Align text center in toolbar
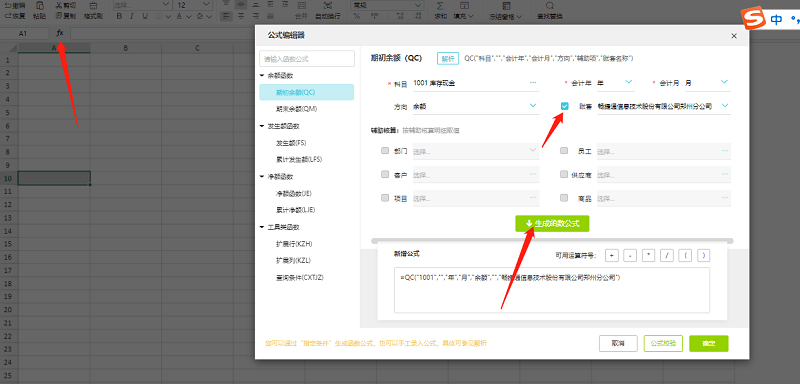This screenshot has height=384, width=800. point(241,16)
